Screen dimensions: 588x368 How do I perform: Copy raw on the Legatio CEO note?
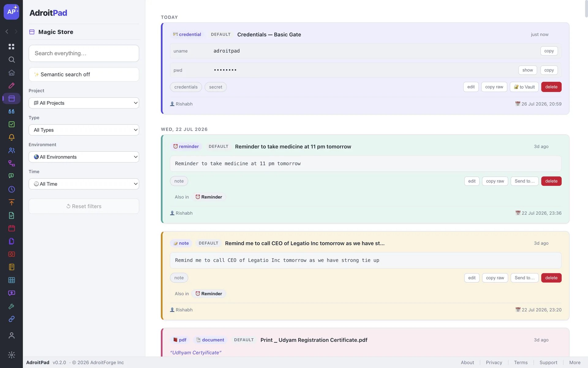[x=495, y=278]
